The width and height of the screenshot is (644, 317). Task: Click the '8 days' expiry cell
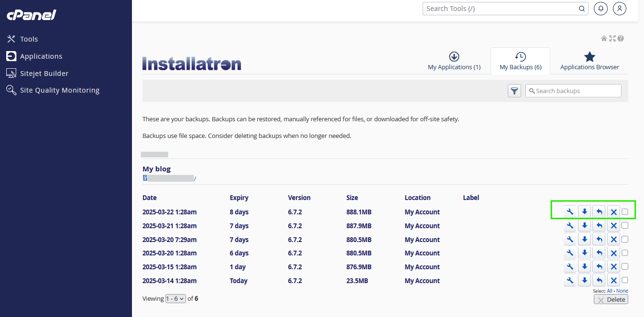point(239,212)
